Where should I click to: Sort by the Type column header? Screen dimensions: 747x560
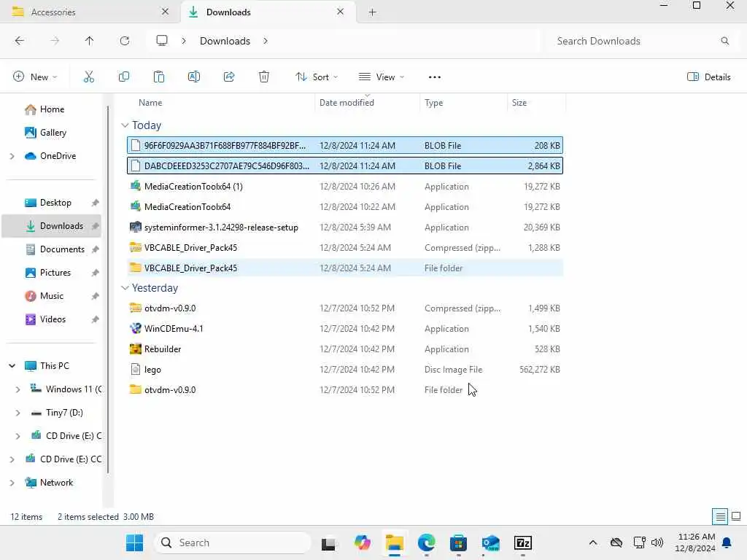click(x=433, y=102)
